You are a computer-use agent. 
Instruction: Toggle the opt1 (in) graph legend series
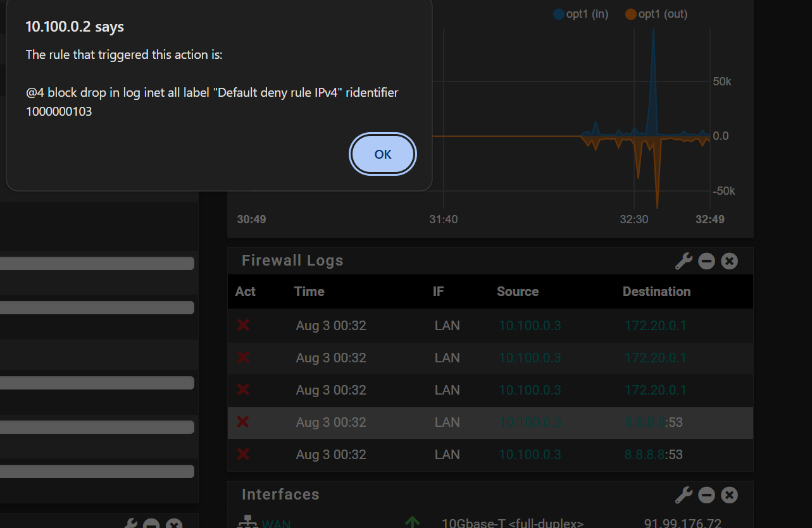(x=580, y=14)
